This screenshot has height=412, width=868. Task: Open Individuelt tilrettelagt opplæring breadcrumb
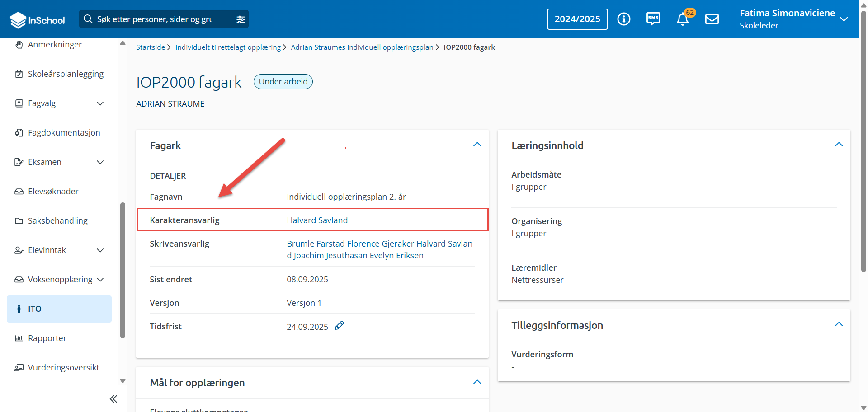[x=228, y=47]
